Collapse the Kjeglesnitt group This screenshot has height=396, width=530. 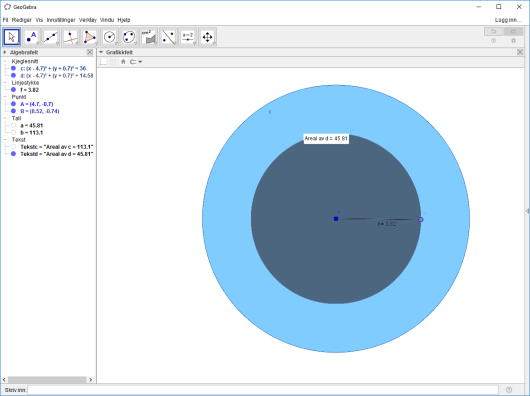coord(5,61)
